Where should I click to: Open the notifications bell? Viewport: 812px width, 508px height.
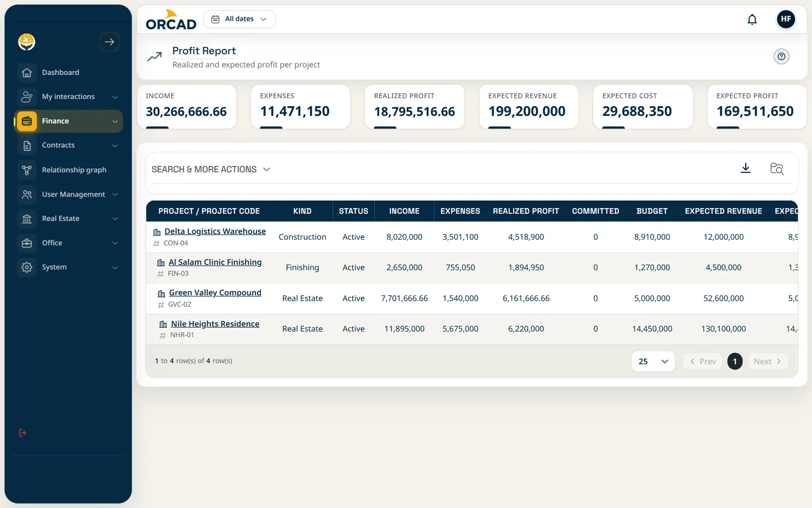[752, 19]
